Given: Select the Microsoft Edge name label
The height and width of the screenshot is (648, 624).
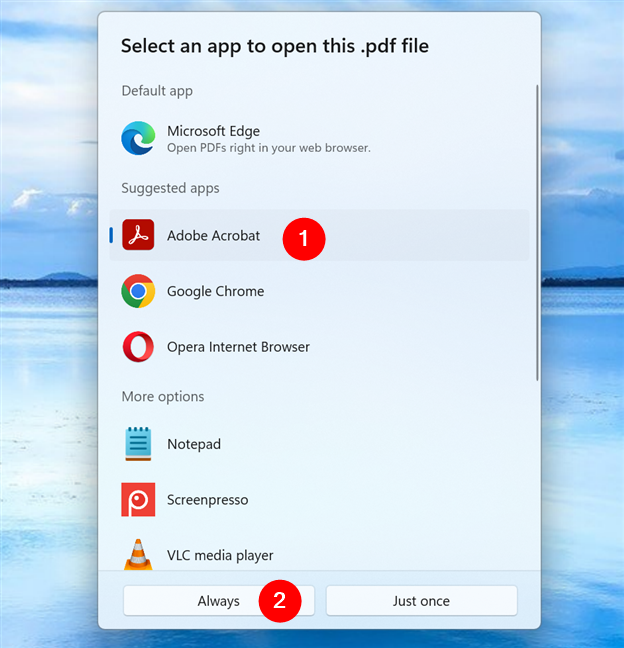Looking at the screenshot, I should [x=213, y=131].
